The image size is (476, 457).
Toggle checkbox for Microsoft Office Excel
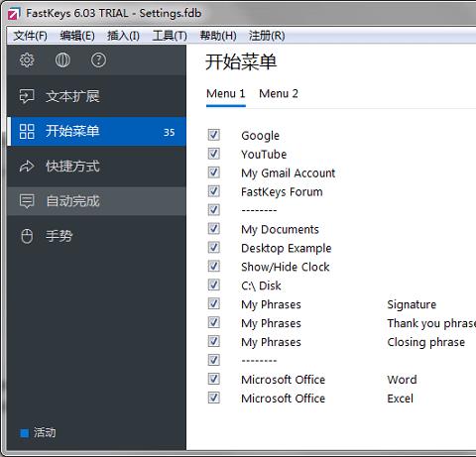[x=214, y=398]
